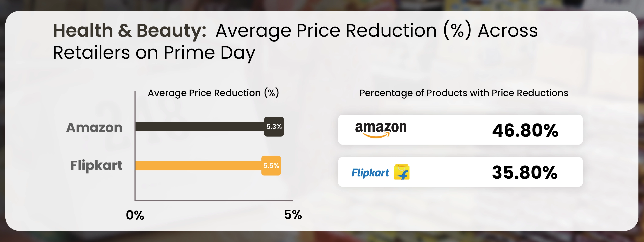Select the 5.5% Flipkart bar label
The width and height of the screenshot is (644, 242).
click(271, 166)
